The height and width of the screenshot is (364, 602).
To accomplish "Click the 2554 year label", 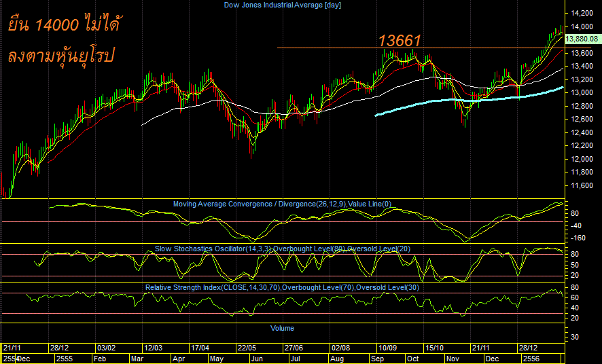I will [x=8, y=359].
